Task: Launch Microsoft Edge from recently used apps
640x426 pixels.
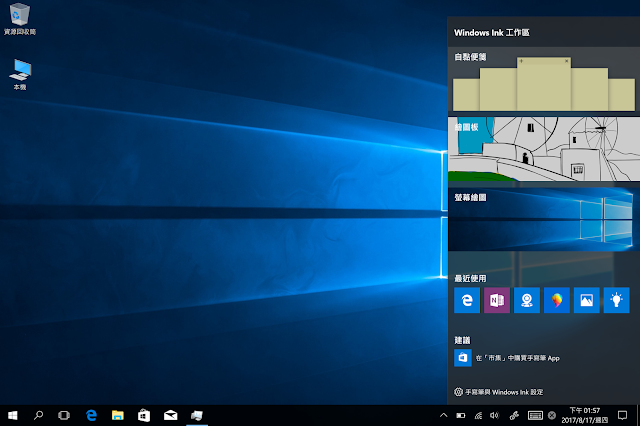Action: pos(467,300)
